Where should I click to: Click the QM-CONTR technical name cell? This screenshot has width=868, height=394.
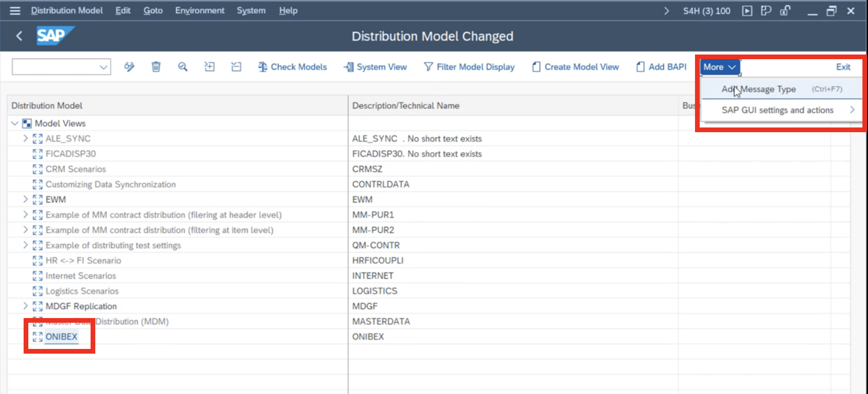point(376,245)
